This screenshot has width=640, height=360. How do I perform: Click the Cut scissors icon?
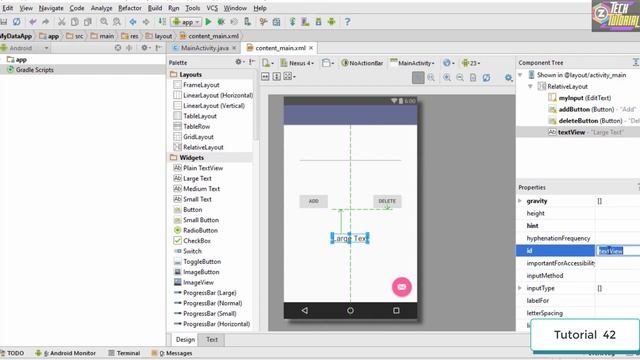click(62, 22)
